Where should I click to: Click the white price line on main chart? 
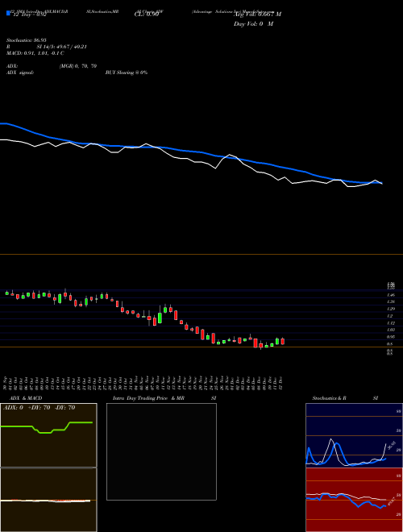(x=191, y=163)
